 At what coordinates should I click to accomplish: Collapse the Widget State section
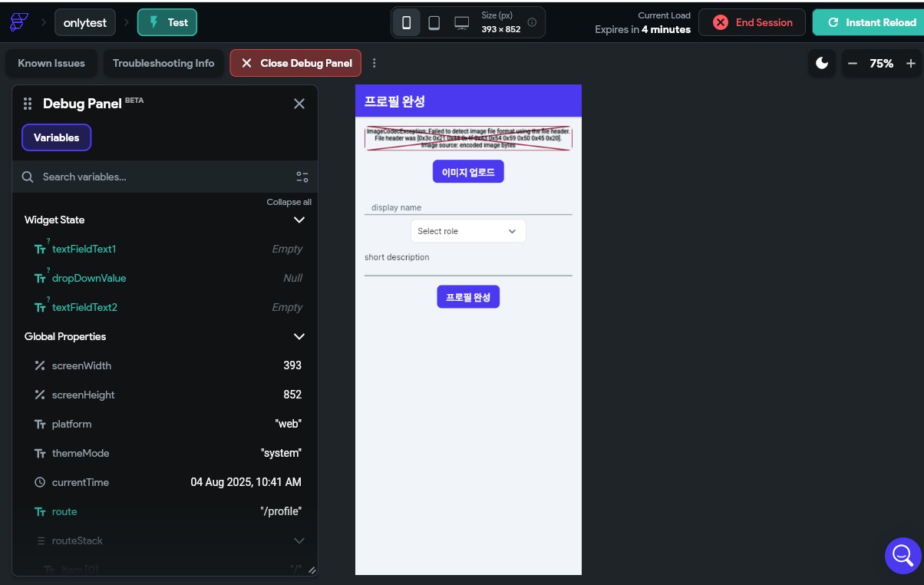click(x=299, y=220)
